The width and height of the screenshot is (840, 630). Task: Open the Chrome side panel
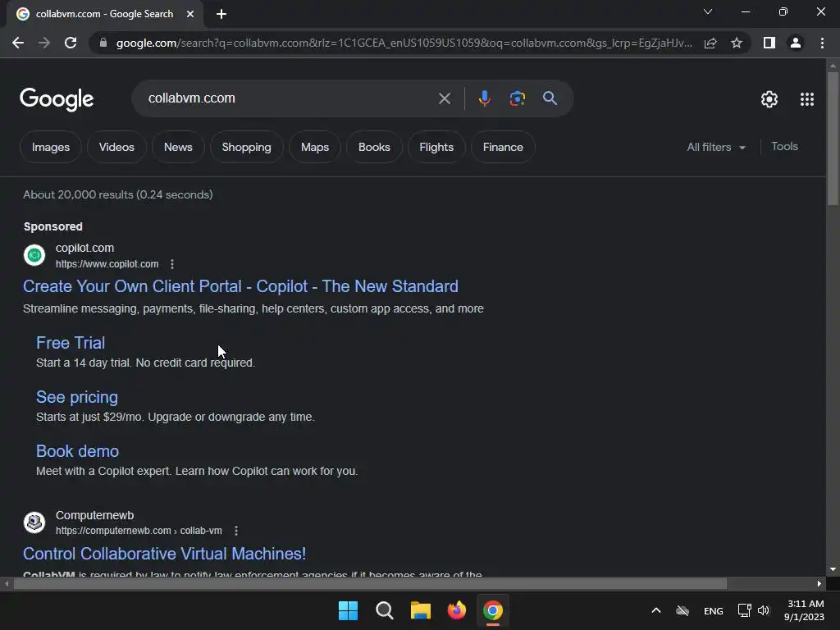769,43
